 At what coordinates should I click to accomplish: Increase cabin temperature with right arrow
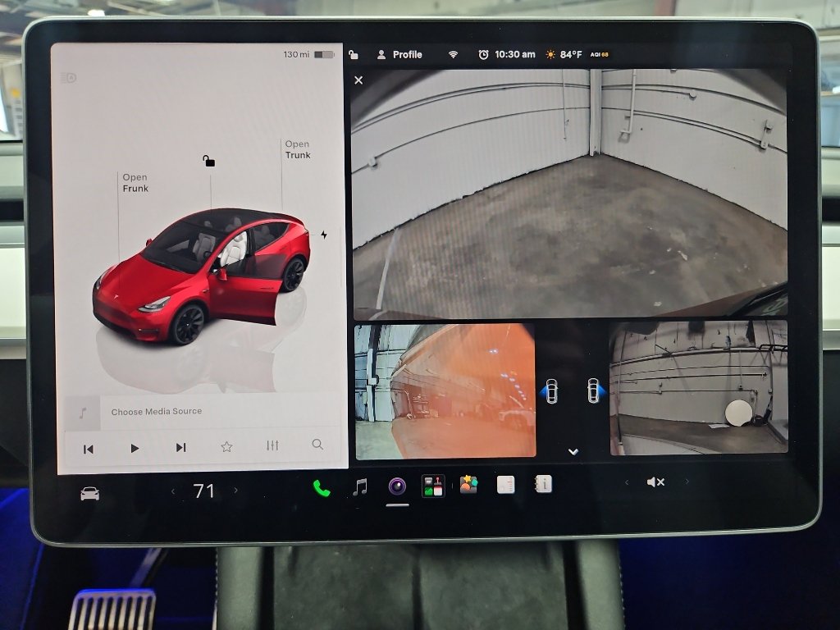point(235,490)
